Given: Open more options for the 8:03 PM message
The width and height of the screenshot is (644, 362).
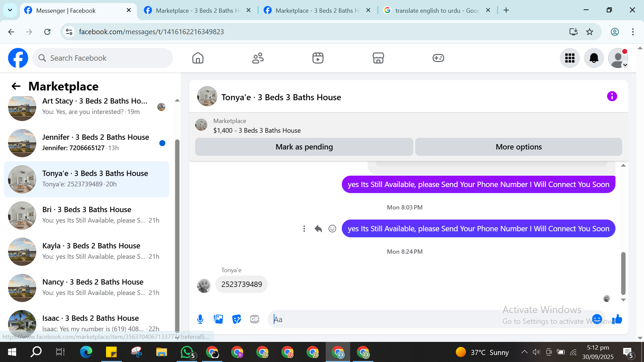Looking at the screenshot, I should (x=304, y=229).
